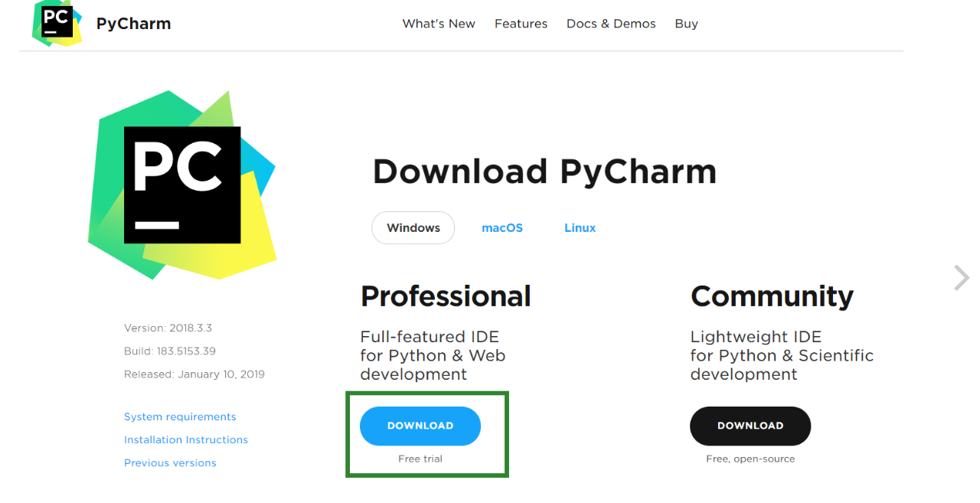Click the Free, open-source caption
980x503 pixels.
[x=750, y=459]
